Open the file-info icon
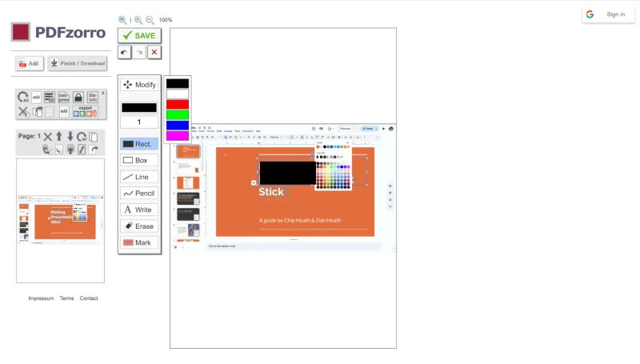The image size is (640, 364). pos(93,97)
